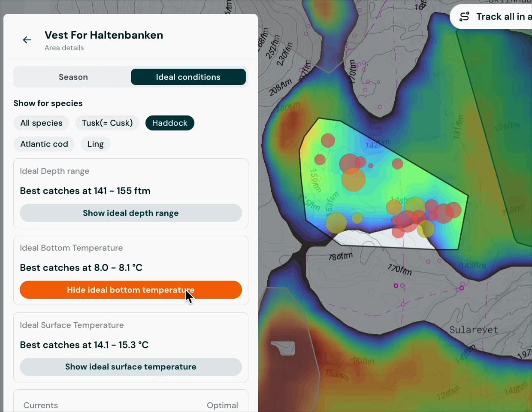Click the Ideal Depth range heading
The image size is (532, 412).
[x=54, y=171]
